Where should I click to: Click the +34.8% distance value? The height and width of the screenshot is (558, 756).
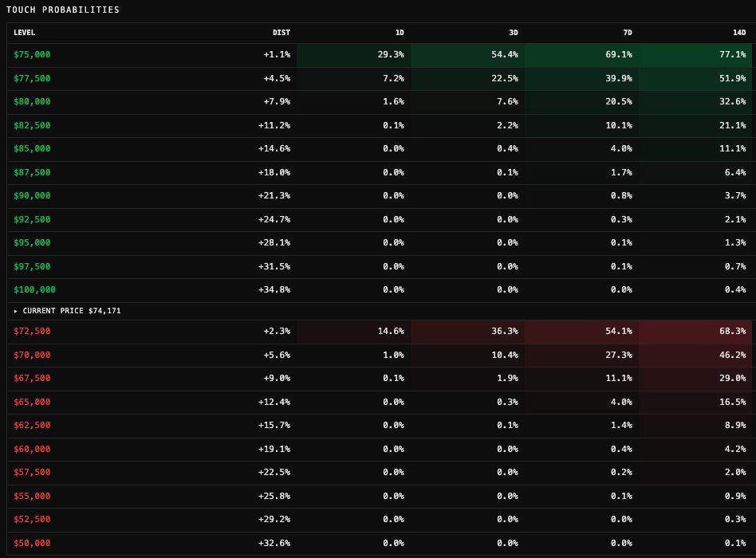274,290
